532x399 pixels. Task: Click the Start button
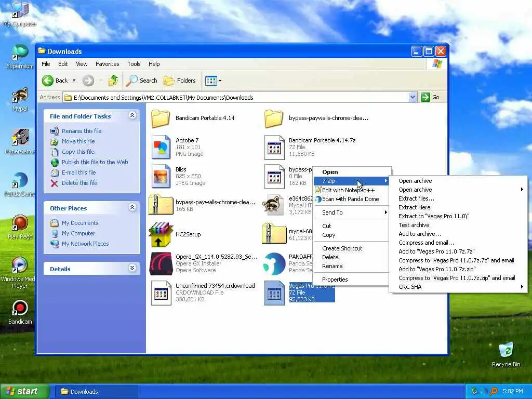24,391
